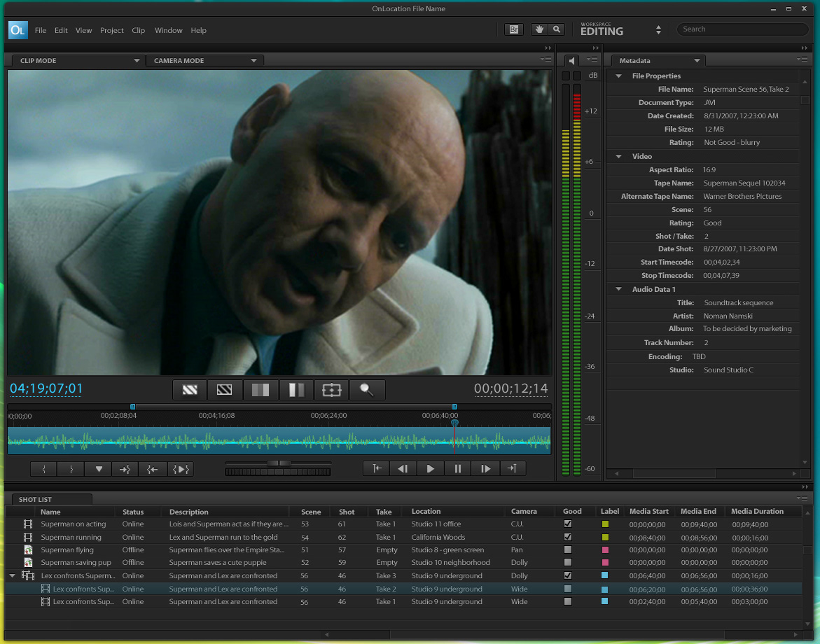Click the Set In point brace button

click(x=44, y=470)
